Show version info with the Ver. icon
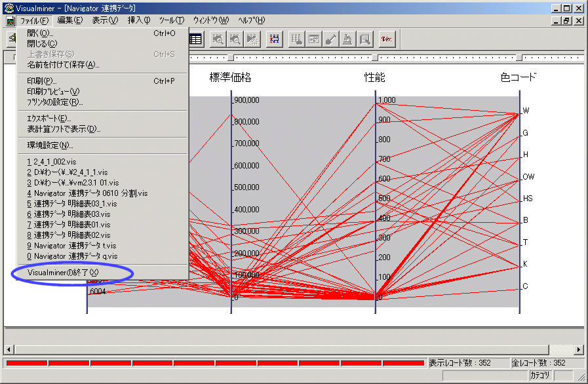Image resolution: width=588 pixels, height=384 pixels. pos(387,39)
